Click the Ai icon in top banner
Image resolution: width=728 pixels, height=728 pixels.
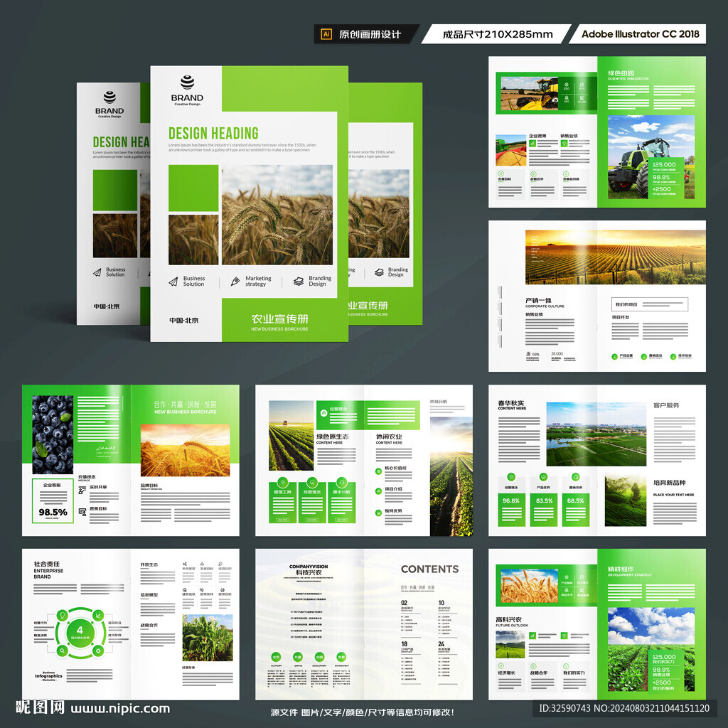click(x=326, y=34)
